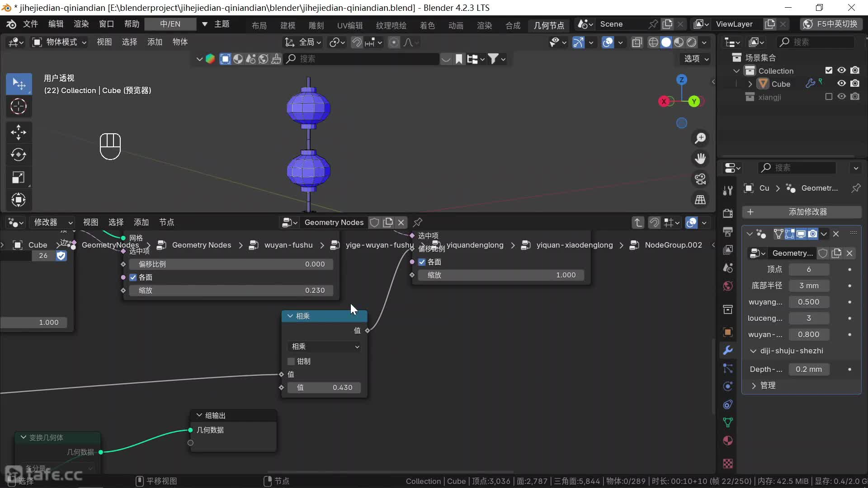Go to parent node tree arrow icon
Image resolution: width=868 pixels, height=488 pixels.
[637, 222]
